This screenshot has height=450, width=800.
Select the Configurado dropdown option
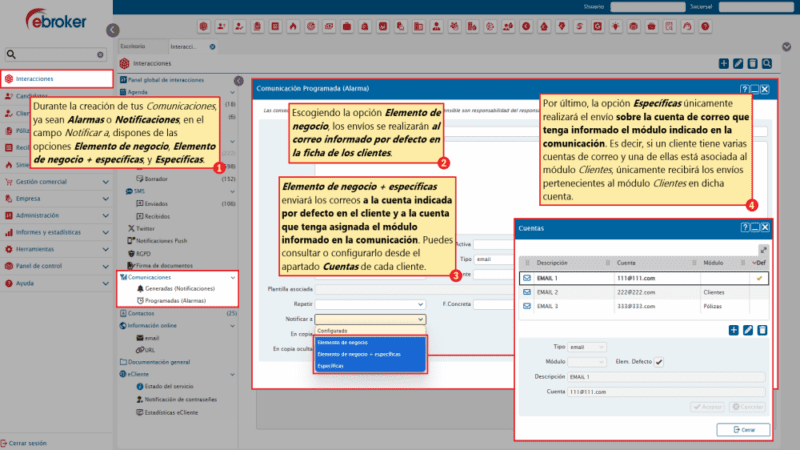tap(370, 331)
